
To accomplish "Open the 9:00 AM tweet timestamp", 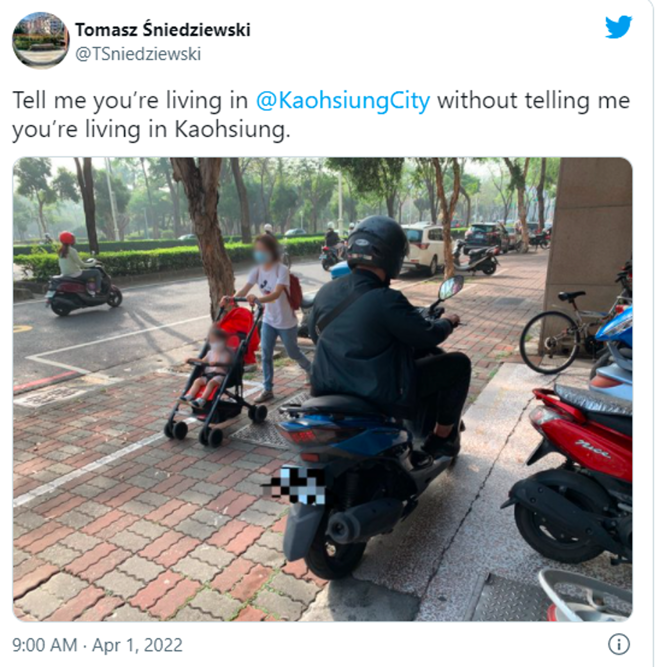I will (45, 645).
